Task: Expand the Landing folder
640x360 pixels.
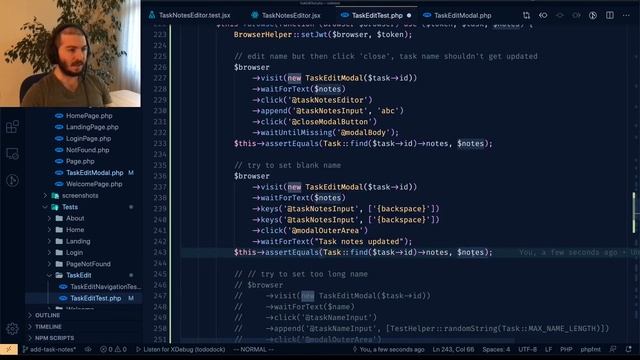Action: click(x=49, y=242)
